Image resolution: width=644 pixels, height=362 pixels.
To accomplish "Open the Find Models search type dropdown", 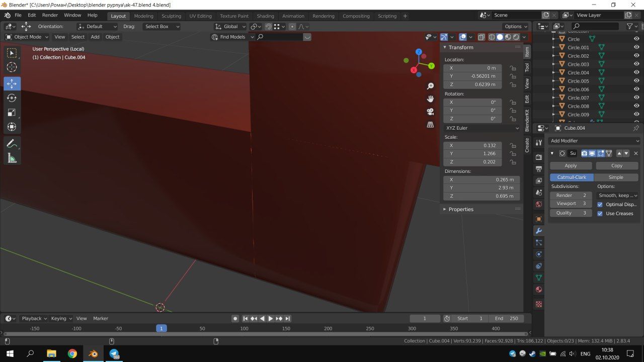I will pos(232,37).
